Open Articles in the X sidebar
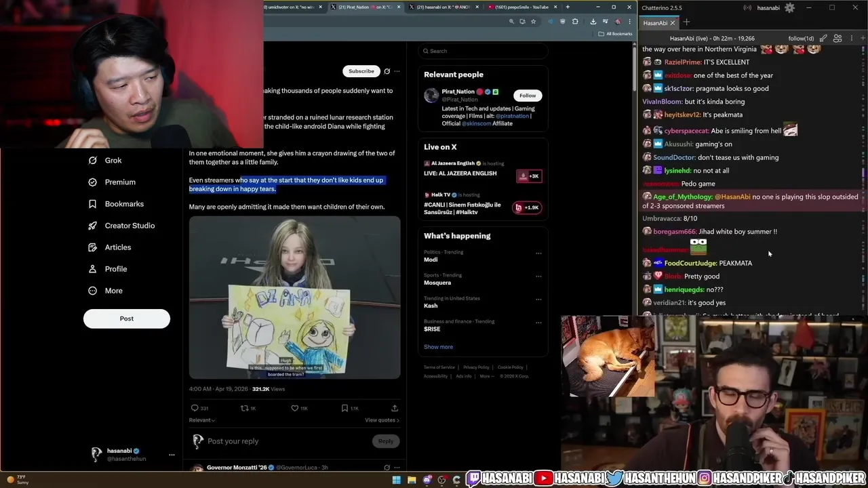 (x=110, y=247)
